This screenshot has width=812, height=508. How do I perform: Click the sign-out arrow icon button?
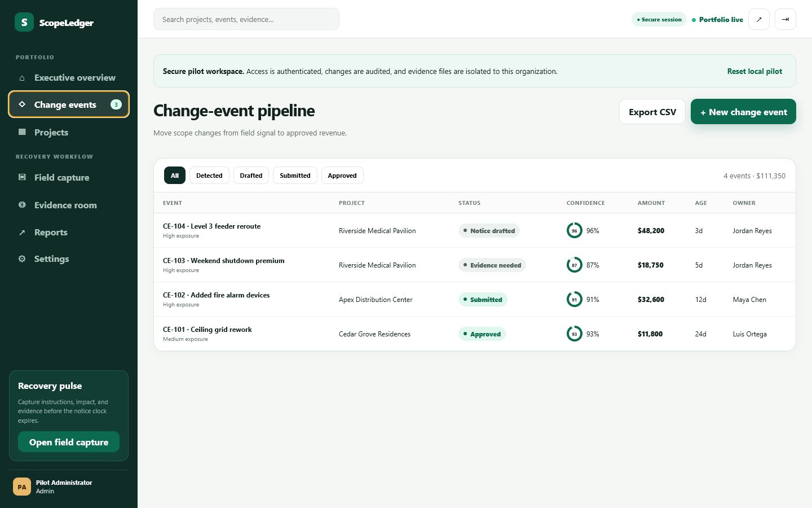coord(785,19)
